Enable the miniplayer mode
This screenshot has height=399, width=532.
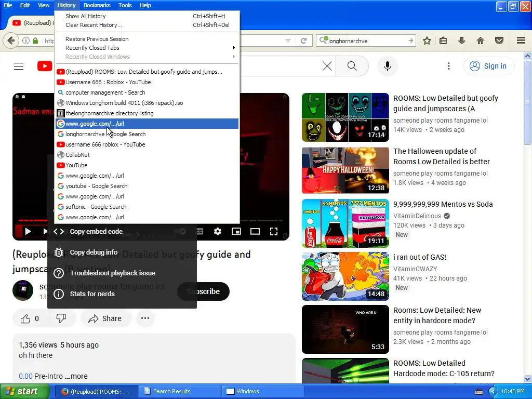[236, 231]
